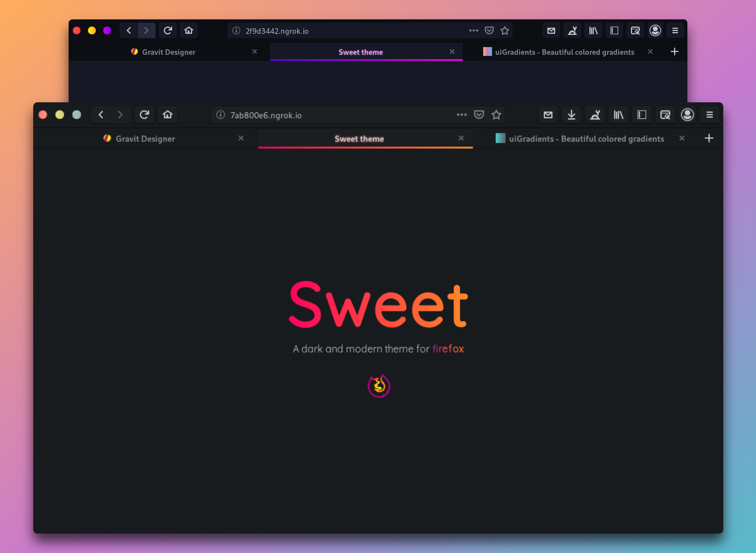
Task: Close Gravit Designer tab in rear window
Action: (255, 51)
